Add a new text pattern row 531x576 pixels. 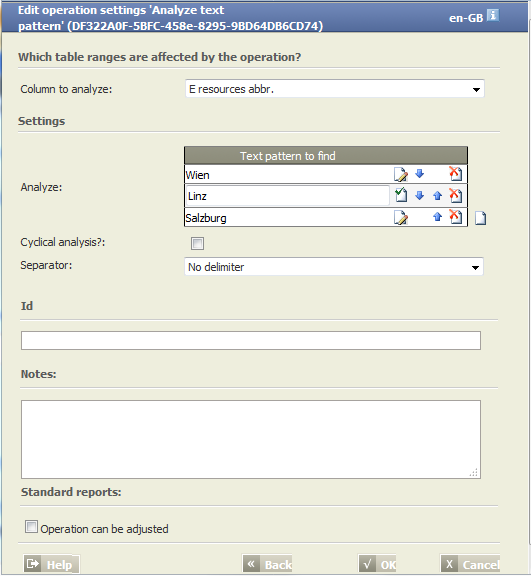click(480, 218)
